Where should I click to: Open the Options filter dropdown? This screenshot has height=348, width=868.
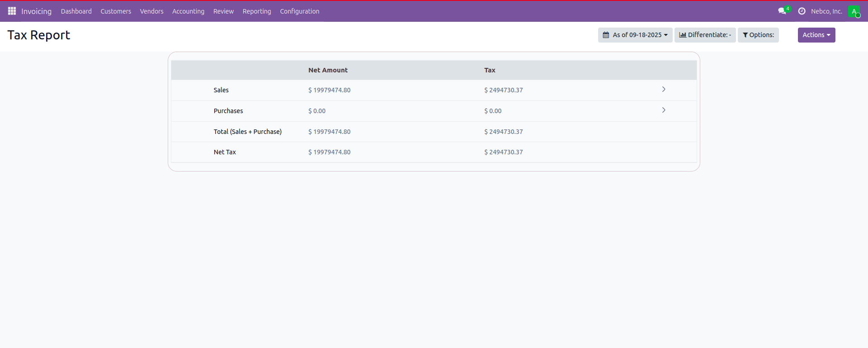click(x=758, y=35)
